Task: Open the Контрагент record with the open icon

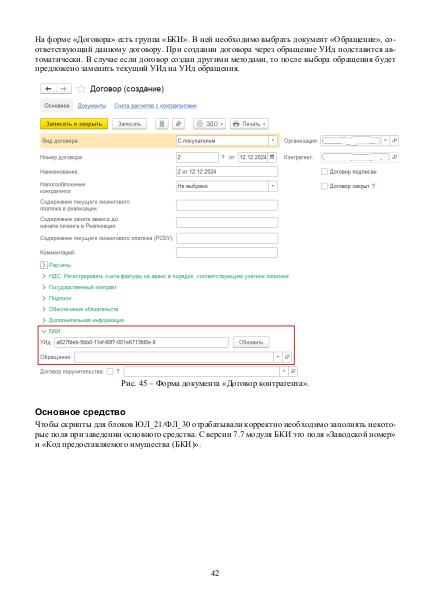Action: point(394,157)
